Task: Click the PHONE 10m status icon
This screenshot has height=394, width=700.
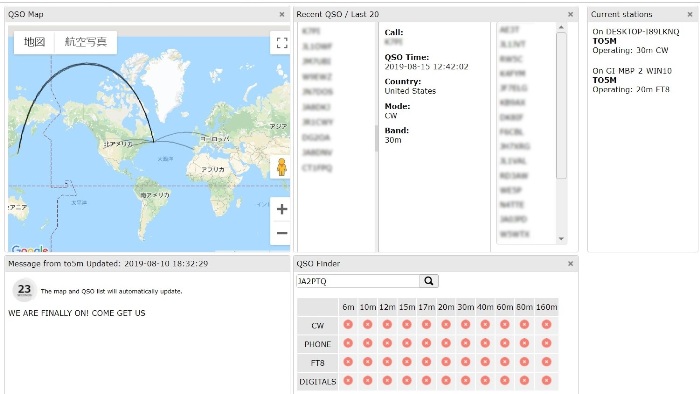Action: (367, 343)
